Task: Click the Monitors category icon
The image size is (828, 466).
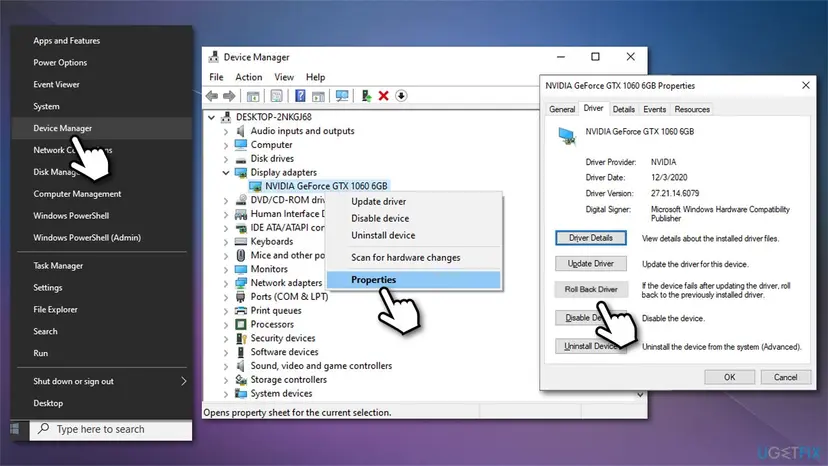Action: (241, 269)
